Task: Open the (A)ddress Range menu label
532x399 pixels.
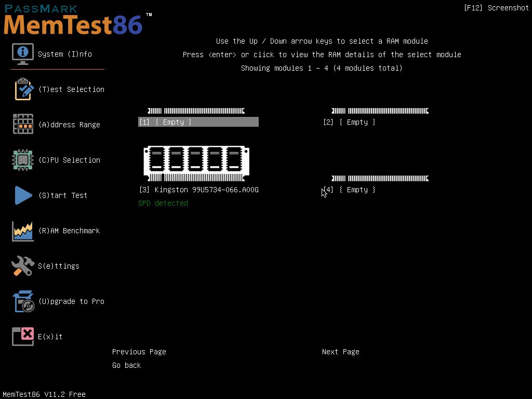Action: [69, 125]
